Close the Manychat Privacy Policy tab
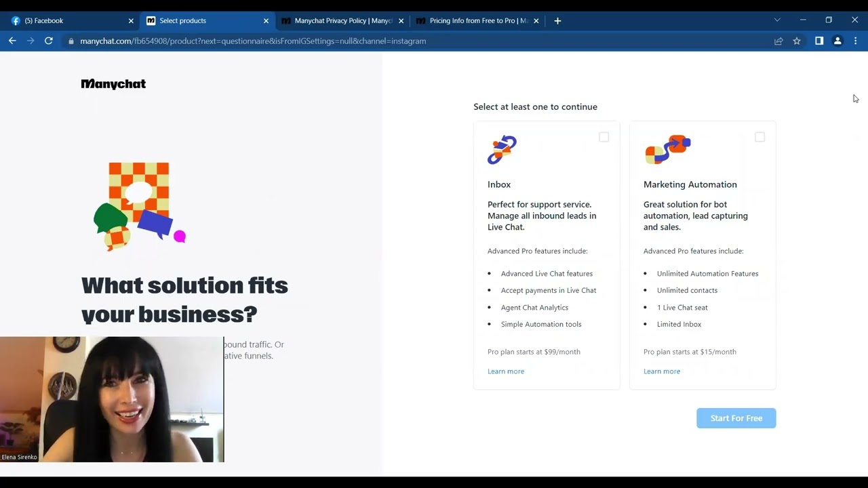868x488 pixels. click(x=401, y=21)
